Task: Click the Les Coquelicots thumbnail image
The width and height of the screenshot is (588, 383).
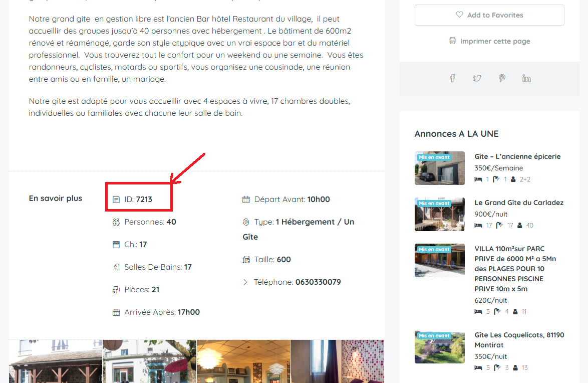Action: click(440, 347)
